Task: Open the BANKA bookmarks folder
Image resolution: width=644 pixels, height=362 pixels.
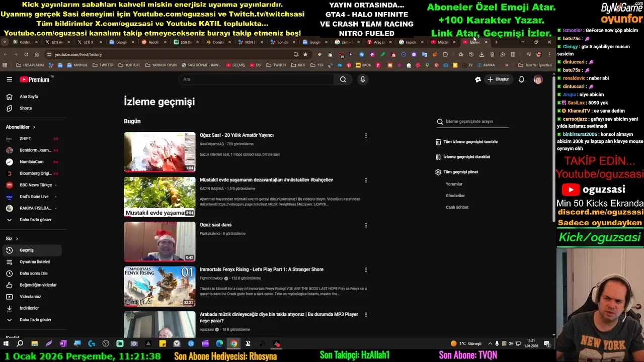Action: tap(486, 65)
